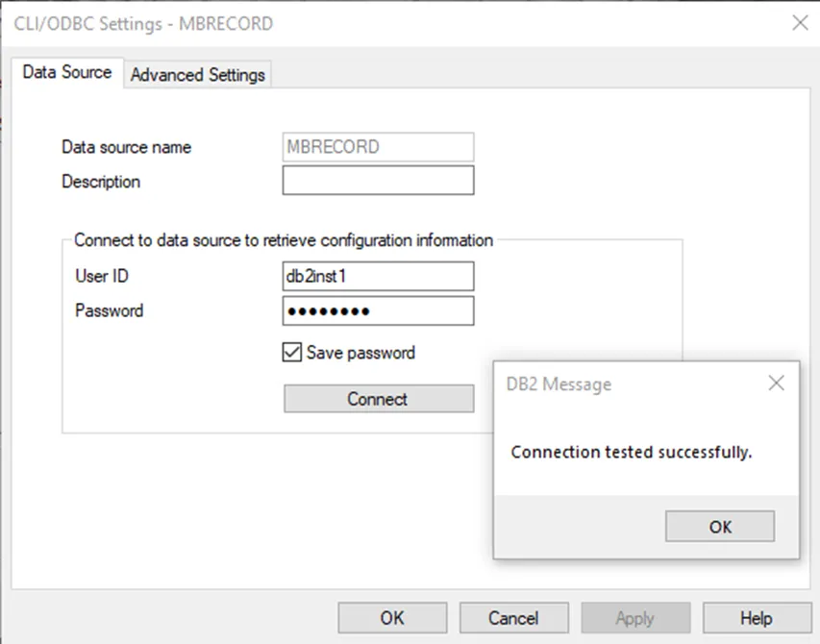
Task: Click into the Description field
Action: pyautogui.click(x=378, y=181)
